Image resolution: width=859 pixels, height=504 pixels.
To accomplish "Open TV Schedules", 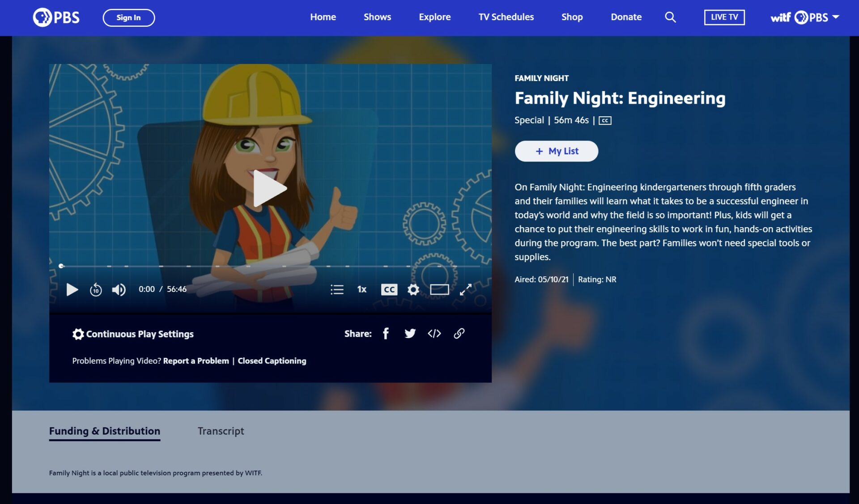I will (x=506, y=17).
